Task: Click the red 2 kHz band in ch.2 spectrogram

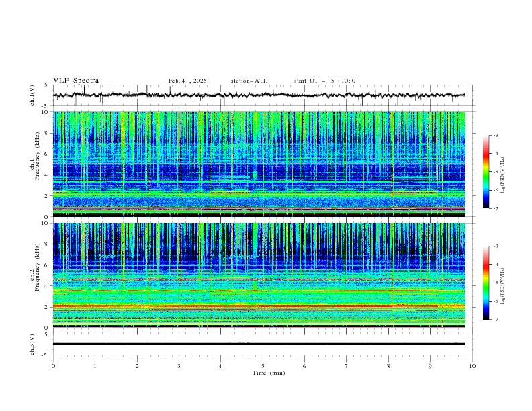Action: point(259,306)
